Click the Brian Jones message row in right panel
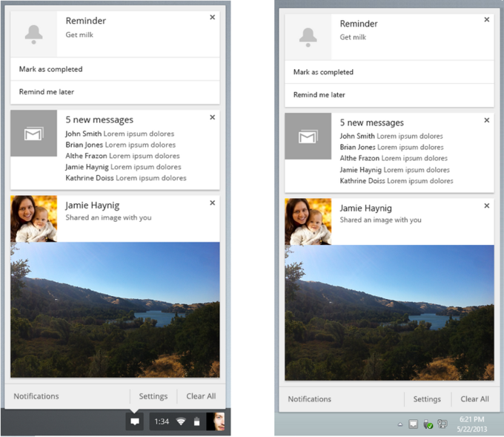 tap(392, 147)
